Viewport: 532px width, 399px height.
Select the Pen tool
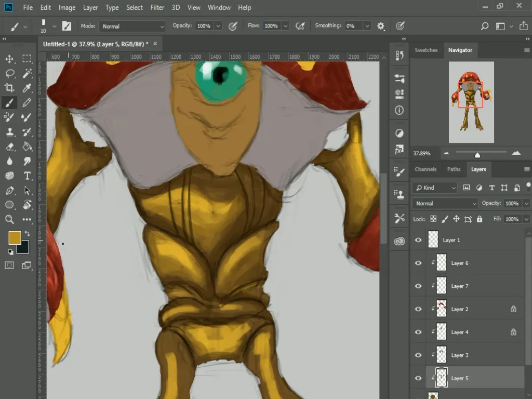(x=9, y=190)
